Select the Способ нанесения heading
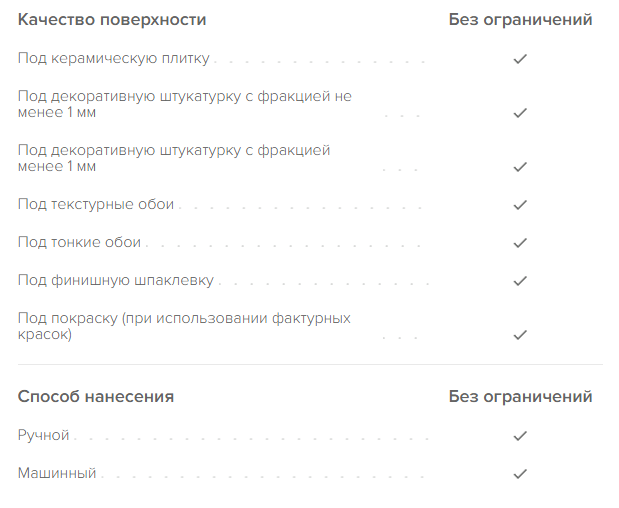This screenshot has height=508, width=619. pyautogui.click(x=96, y=397)
